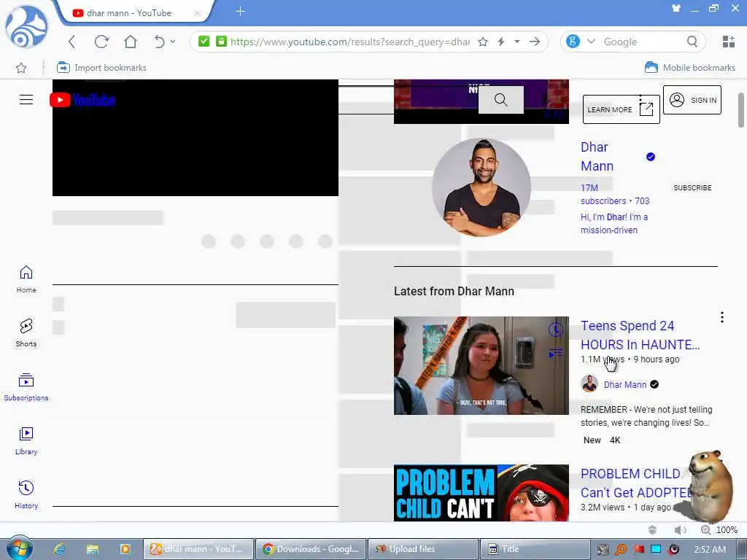Click the 2:52 AM taskbar clock

(710, 550)
